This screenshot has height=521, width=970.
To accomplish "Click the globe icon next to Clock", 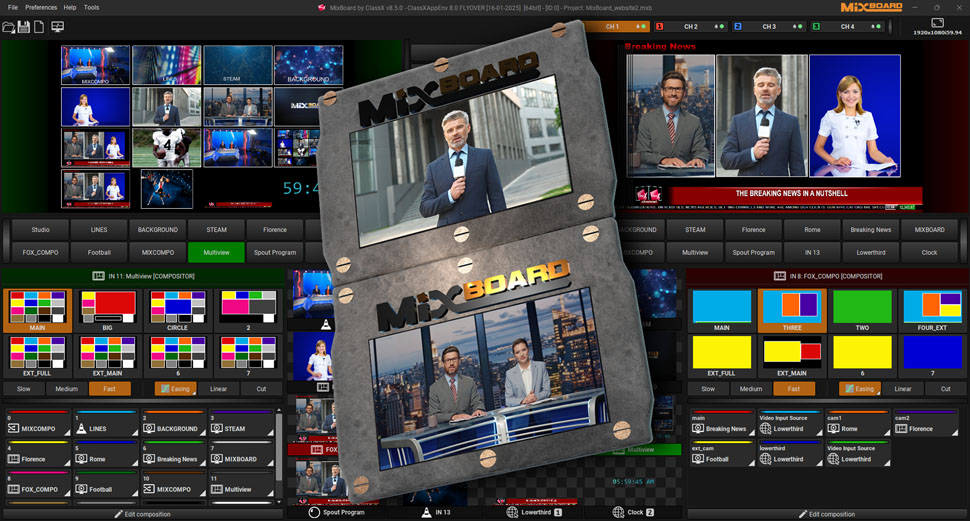I will (617, 512).
